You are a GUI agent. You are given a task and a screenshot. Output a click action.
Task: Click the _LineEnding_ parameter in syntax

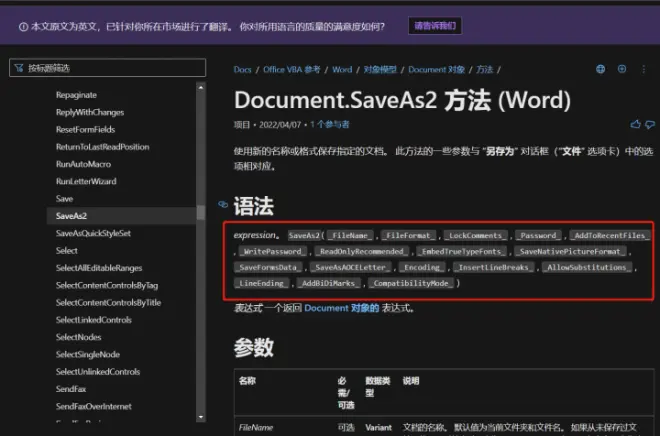coord(261,284)
